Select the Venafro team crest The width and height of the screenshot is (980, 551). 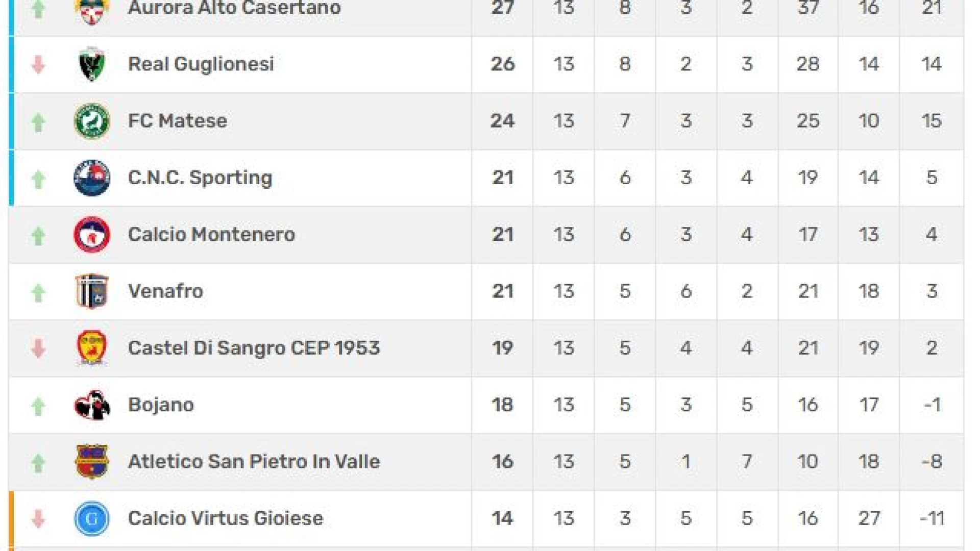[x=92, y=291]
